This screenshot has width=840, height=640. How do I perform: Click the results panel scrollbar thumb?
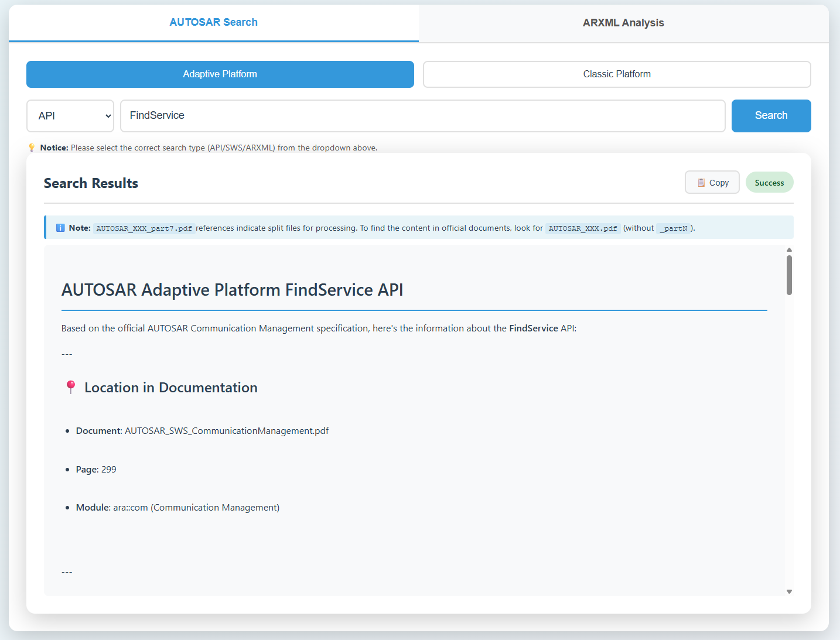tap(789, 275)
